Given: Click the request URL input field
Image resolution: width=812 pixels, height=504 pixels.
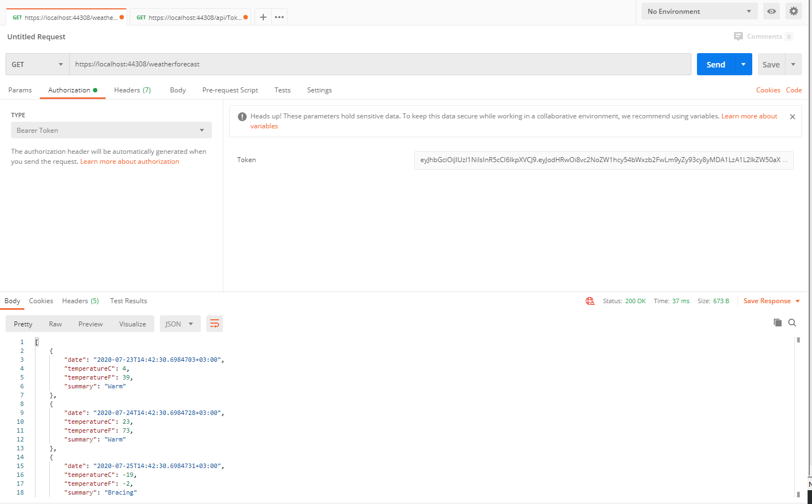Looking at the screenshot, I should coord(380,64).
